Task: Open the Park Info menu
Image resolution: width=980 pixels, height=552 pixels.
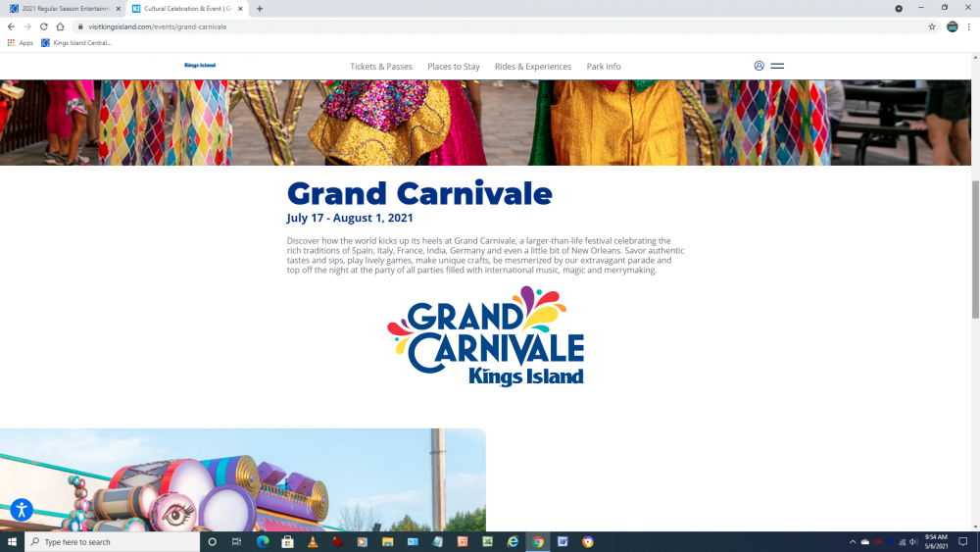Action: click(x=604, y=67)
